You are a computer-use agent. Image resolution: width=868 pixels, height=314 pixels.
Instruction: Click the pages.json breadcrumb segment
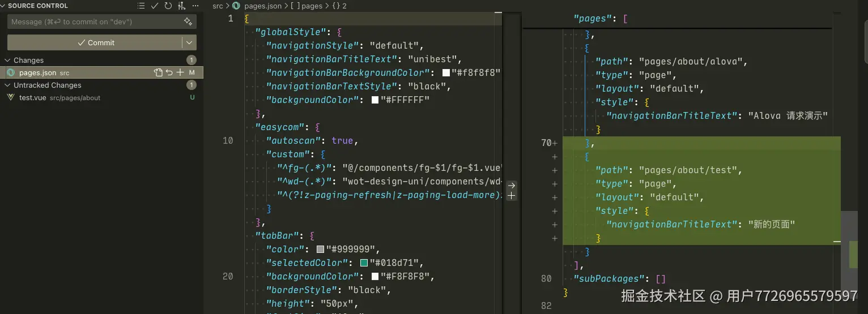pyautogui.click(x=262, y=6)
